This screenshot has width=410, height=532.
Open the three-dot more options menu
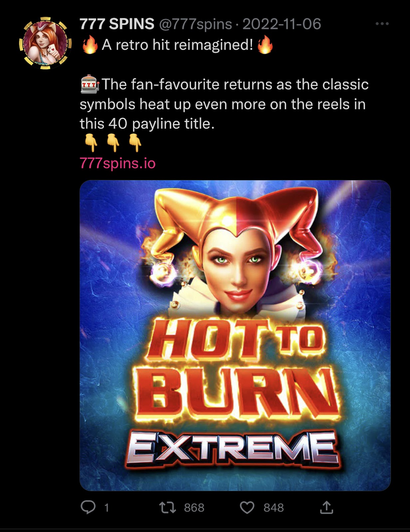tap(382, 24)
